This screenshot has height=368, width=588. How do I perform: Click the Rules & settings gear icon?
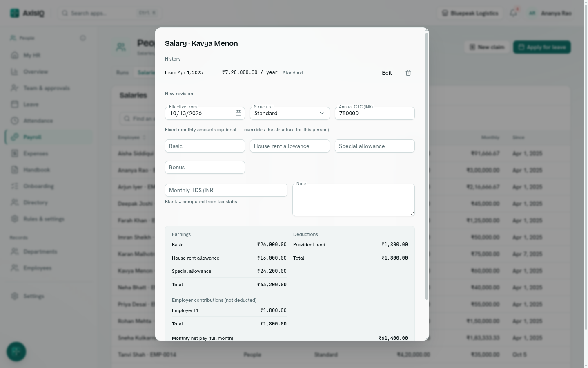[15, 219]
